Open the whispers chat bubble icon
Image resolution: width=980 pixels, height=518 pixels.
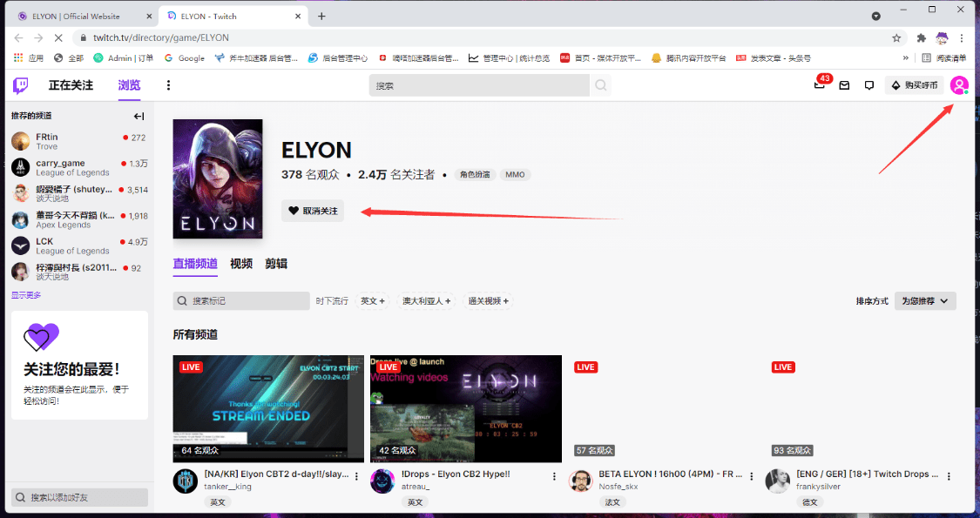tap(868, 85)
